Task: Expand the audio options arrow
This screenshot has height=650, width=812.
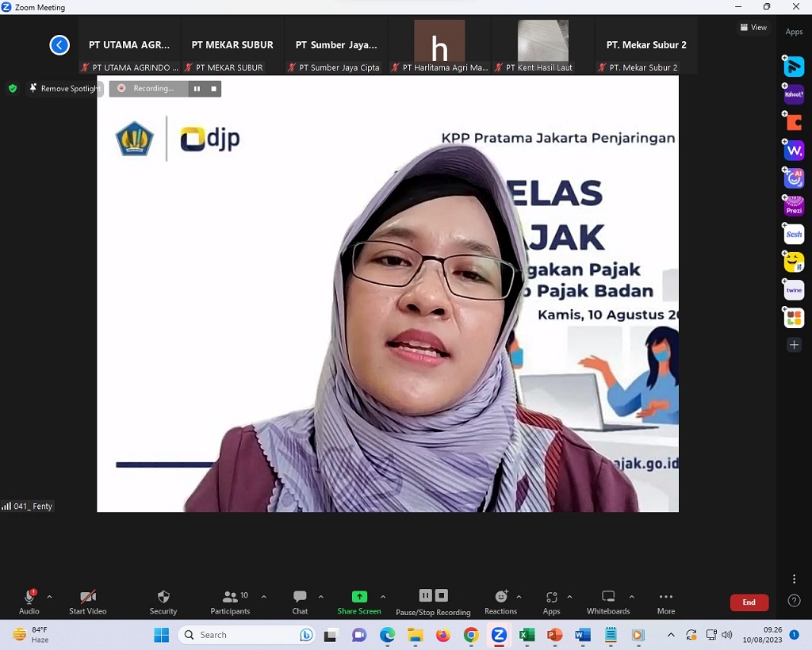Action: [49, 597]
